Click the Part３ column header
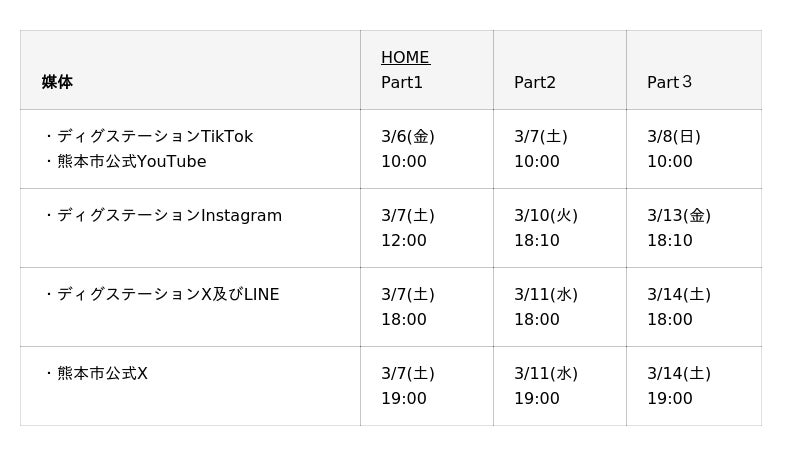The height and width of the screenshot is (456, 800). 669,83
